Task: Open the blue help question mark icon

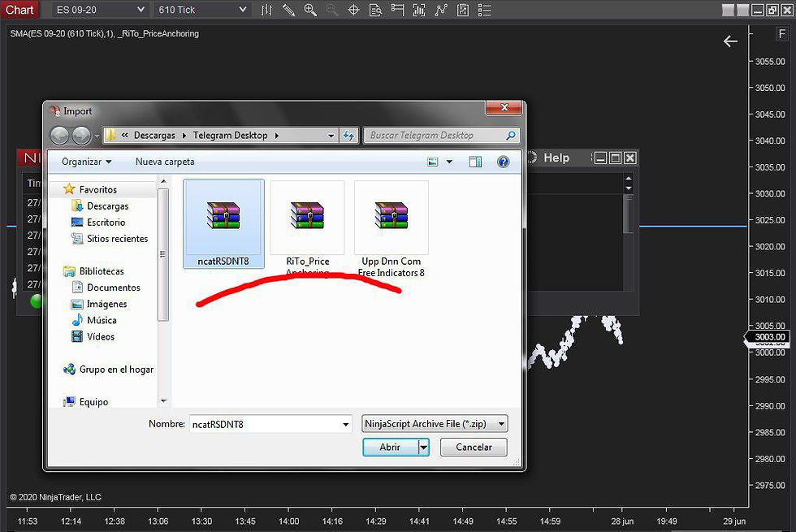Action: 503,162
